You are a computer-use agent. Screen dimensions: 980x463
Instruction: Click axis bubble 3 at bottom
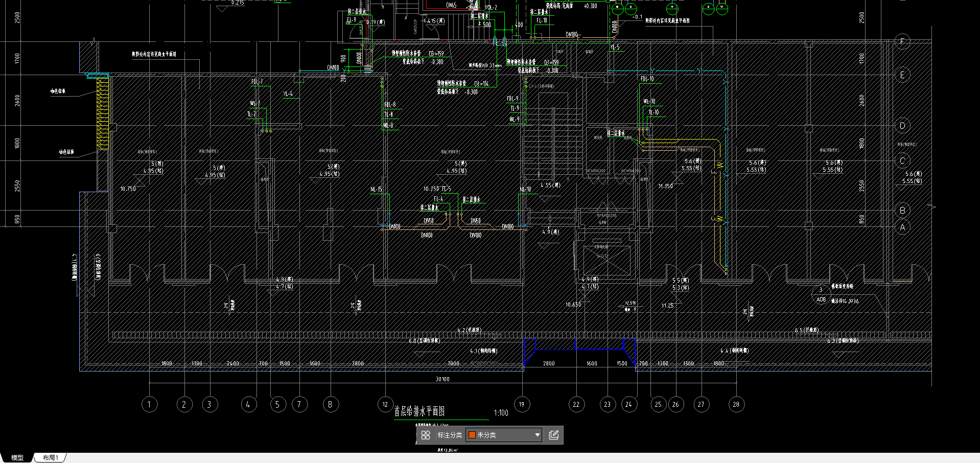coord(209,404)
